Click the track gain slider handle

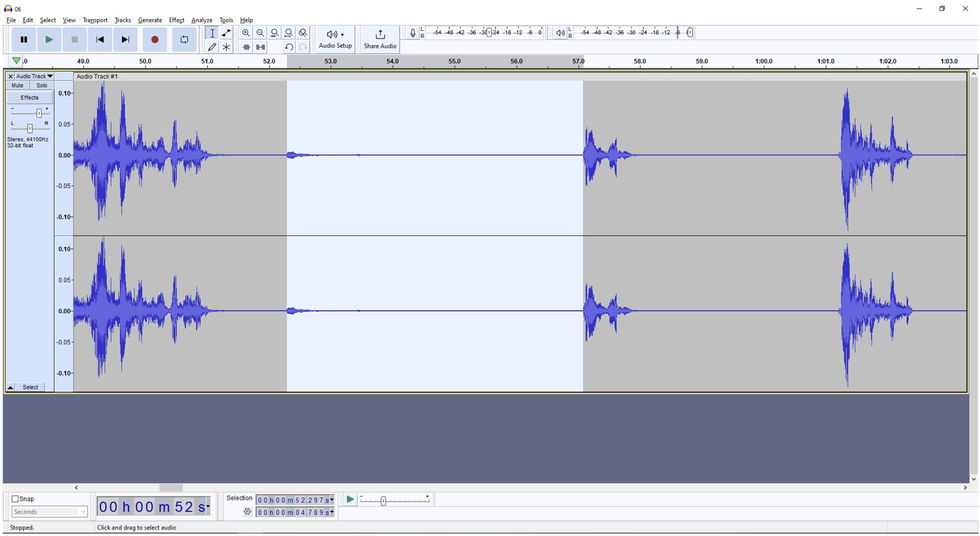click(39, 113)
